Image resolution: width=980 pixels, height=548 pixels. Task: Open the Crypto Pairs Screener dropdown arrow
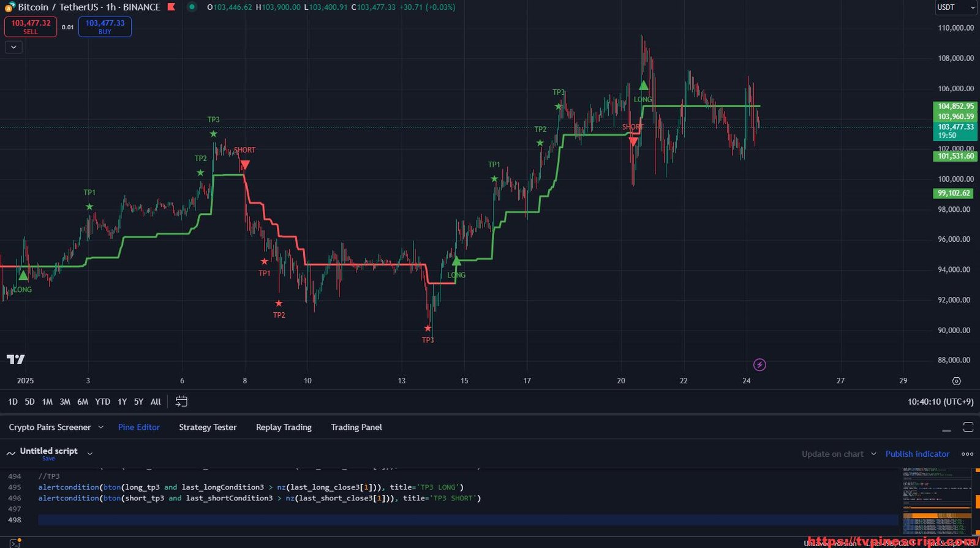coord(101,427)
